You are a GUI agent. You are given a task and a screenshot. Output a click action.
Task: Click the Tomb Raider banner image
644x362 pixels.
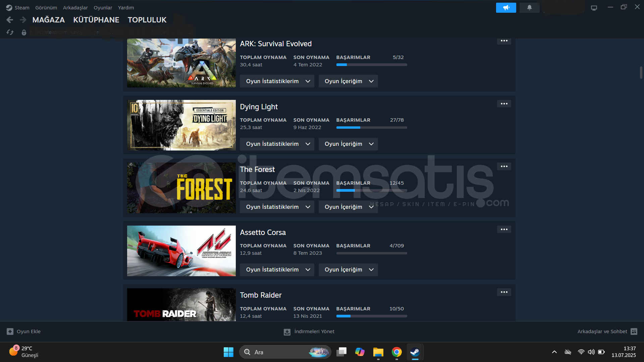(x=181, y=305)
